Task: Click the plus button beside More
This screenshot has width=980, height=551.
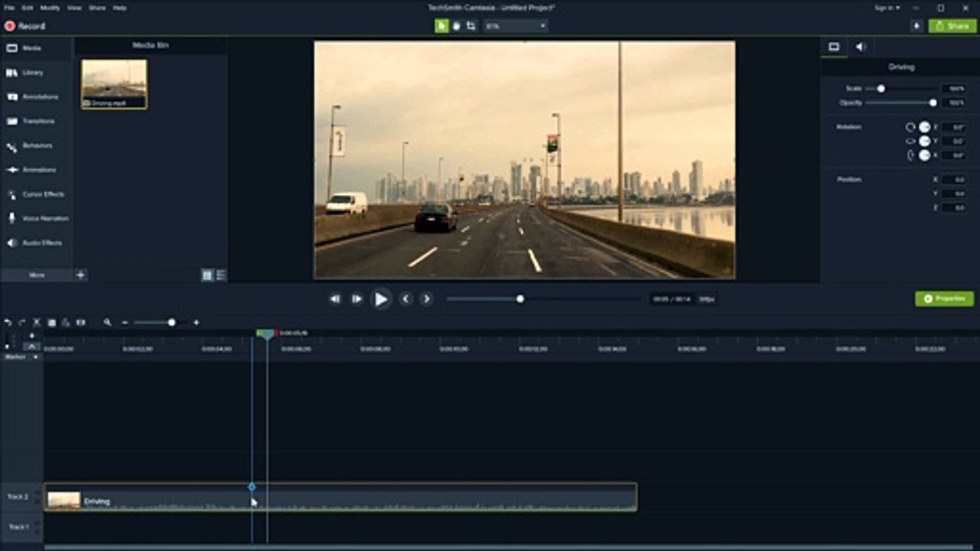Action: (x=80, y=275)
